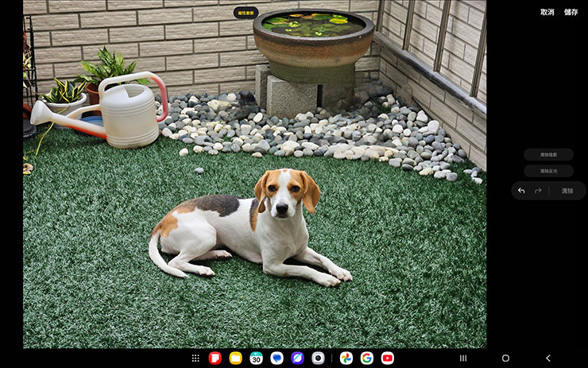Tap 儲存 to save the photo
This screenshot has width=588, height=368.
click(571, 12)
